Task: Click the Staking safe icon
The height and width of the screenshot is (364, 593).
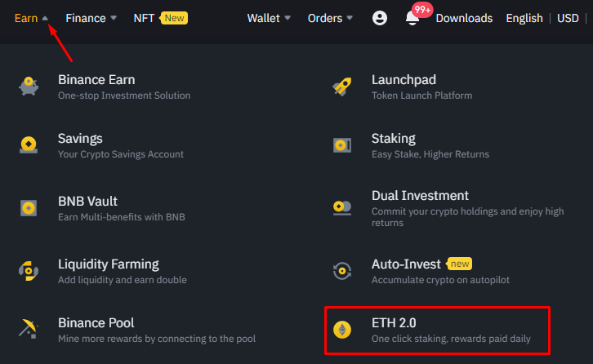Action: [342, 145]
